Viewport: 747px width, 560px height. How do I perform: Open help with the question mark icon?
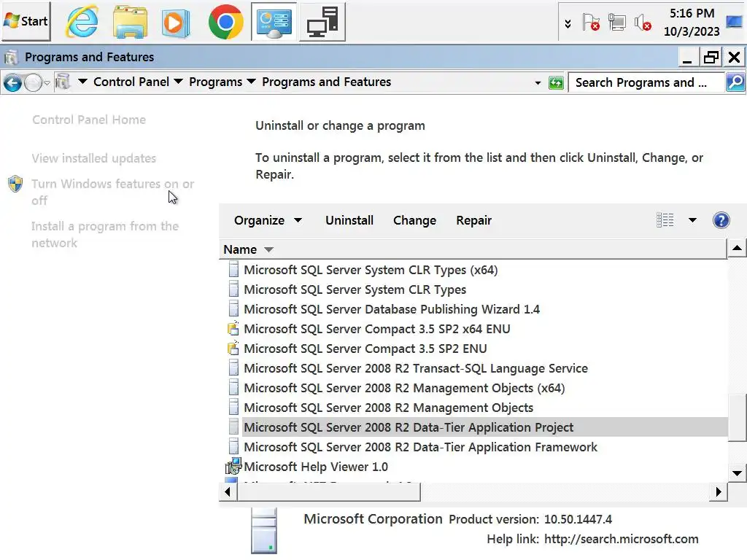(721, 220)
